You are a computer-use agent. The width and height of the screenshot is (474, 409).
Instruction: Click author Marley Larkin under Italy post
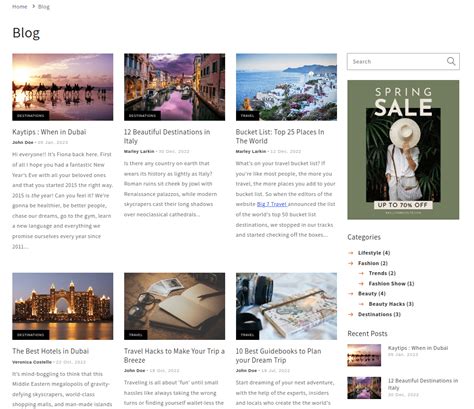point(139,151)
